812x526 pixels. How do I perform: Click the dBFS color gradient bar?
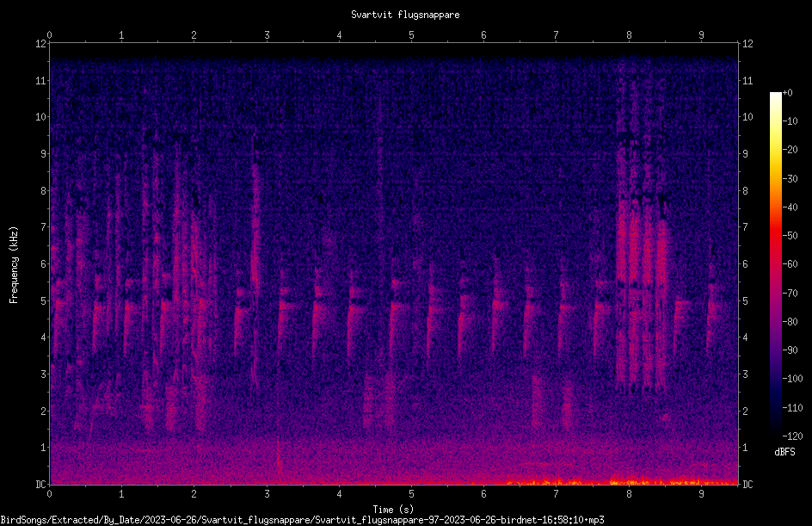[x=775, y=264]
